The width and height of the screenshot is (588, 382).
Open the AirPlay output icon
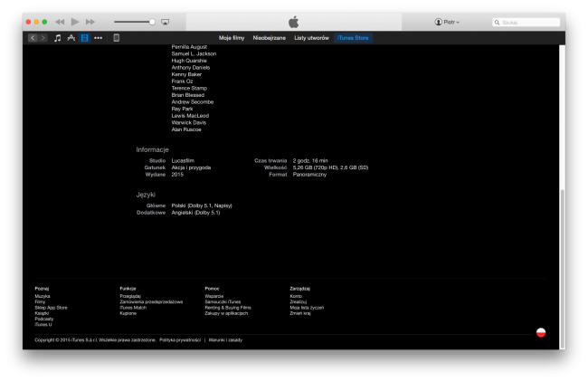click(x=165, y=22)
